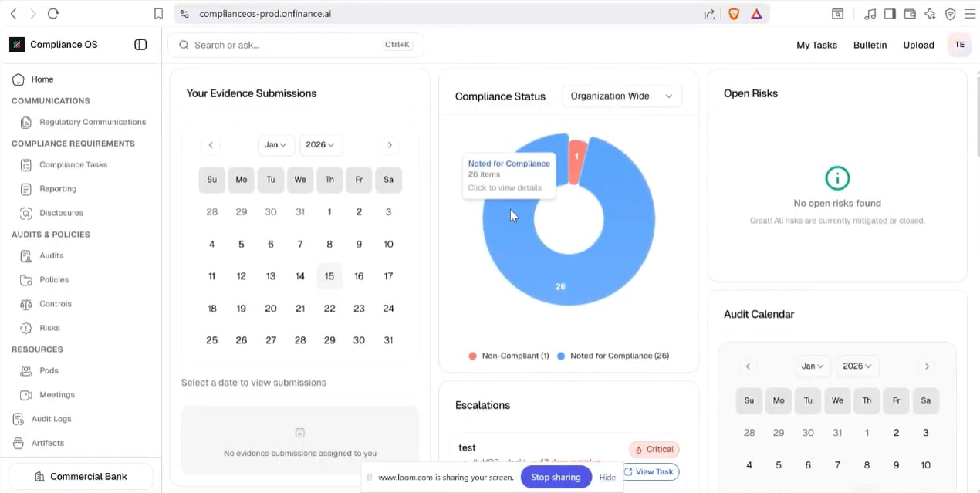The width and height of the screenshot is (980, 493).
Task: Click the Controls scale icon in sidebar
Action: click(26, 304)
